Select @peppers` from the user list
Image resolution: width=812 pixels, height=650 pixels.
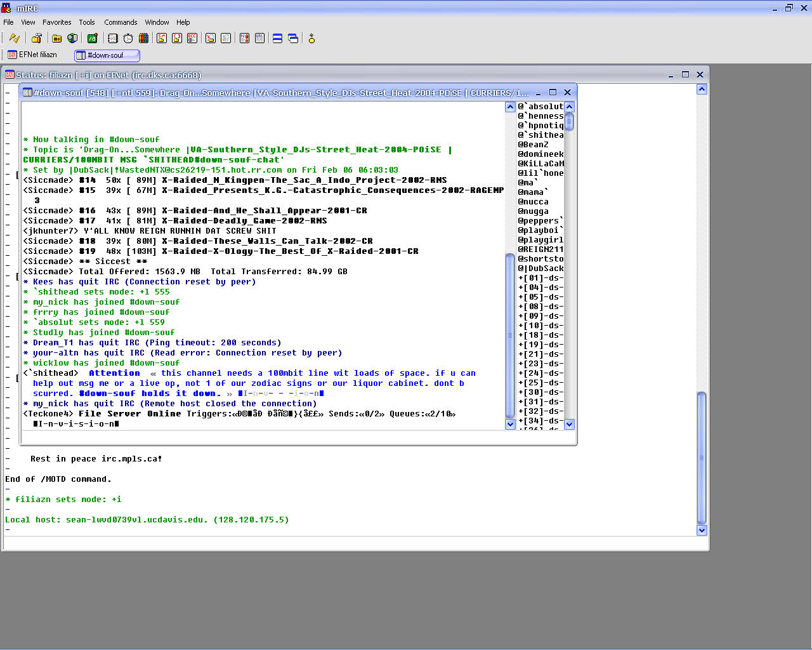coord(540,220)
